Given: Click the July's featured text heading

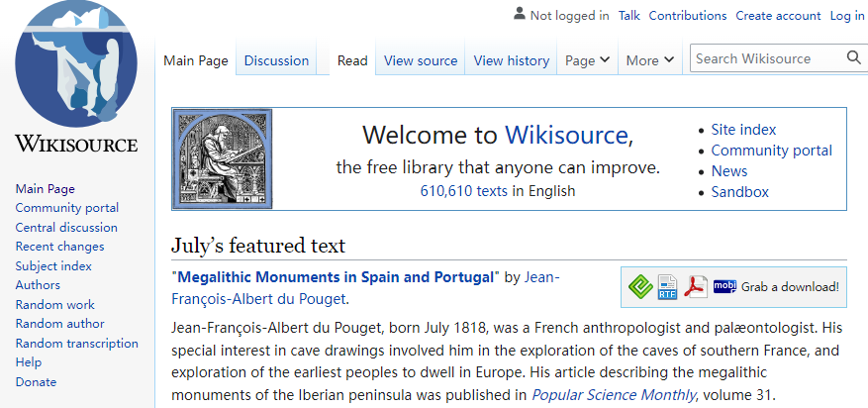Looking at the screenshot, I should click(258, 245).
